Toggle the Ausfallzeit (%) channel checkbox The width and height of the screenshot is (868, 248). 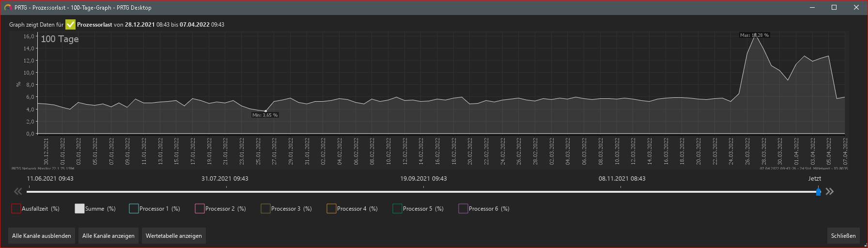(16, 209)
